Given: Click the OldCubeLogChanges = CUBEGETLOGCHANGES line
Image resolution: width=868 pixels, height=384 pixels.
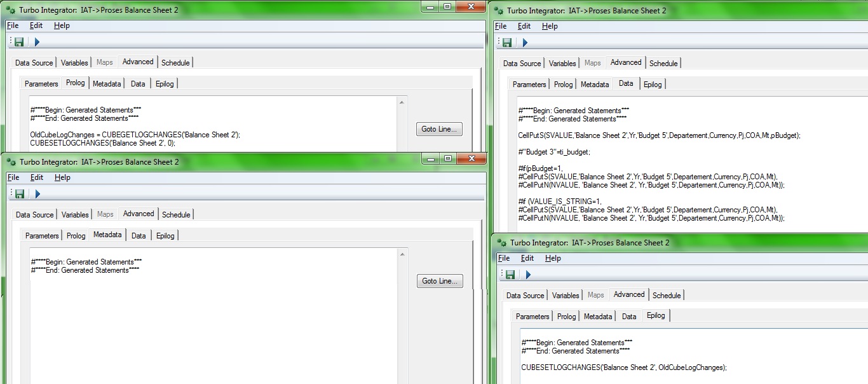Looking at the screenshot, I should point(135,135).
